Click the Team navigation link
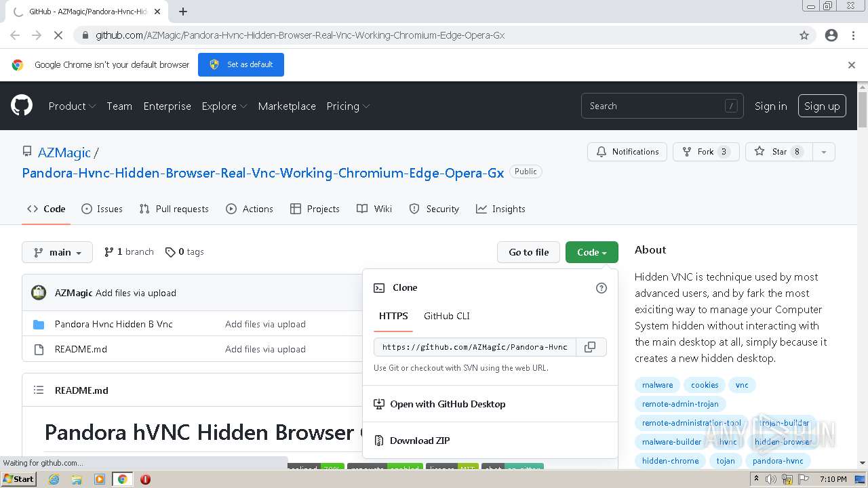868x488 pixels. coord(119,106)
